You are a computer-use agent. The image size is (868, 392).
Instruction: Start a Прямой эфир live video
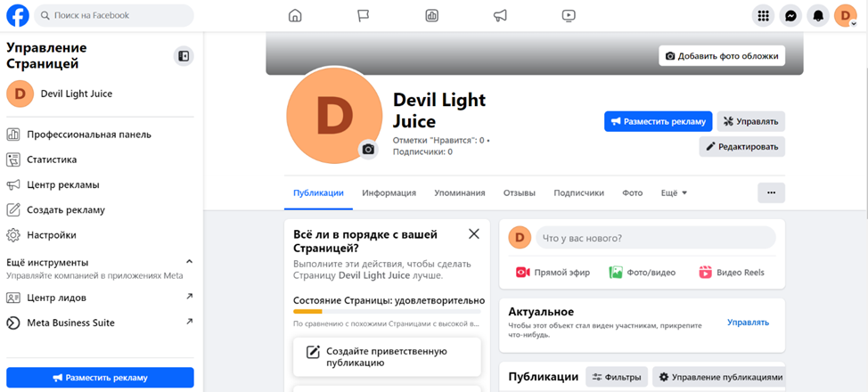tap(553, 273)
